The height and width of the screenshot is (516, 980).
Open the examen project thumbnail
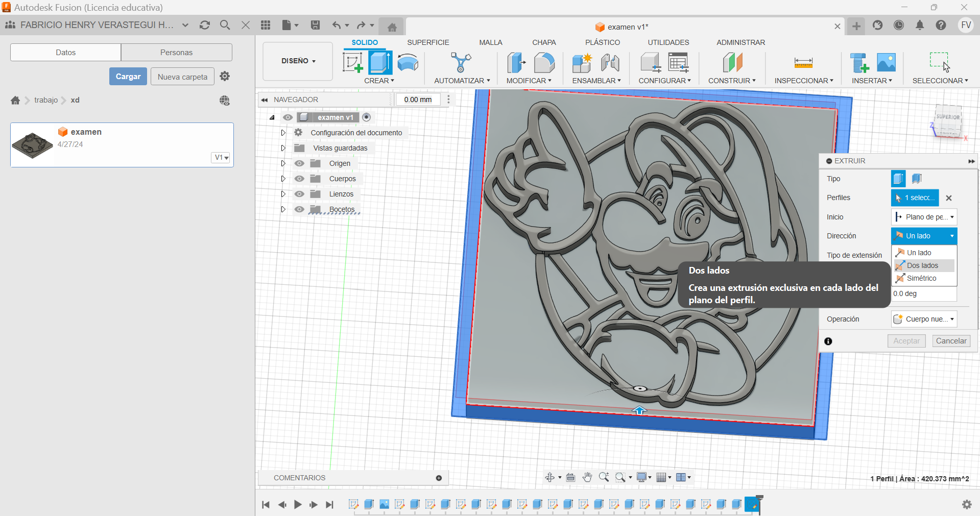(x=32, y=145)
